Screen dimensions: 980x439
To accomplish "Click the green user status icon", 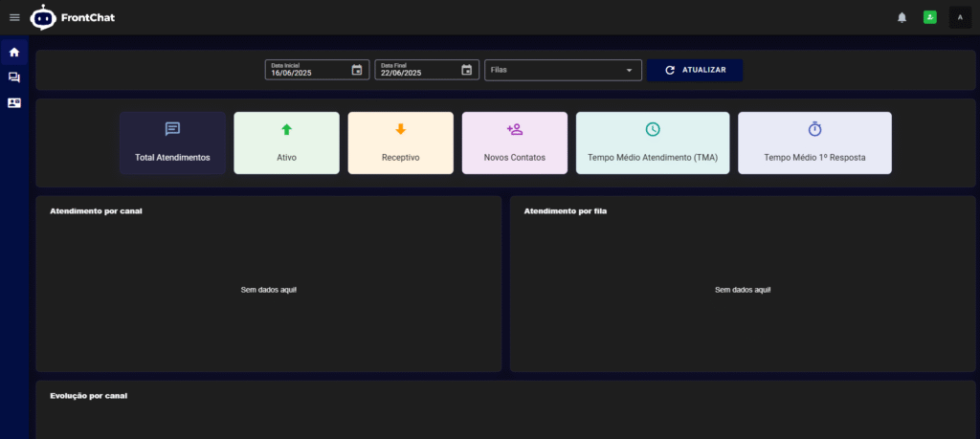I will [929, 17].
